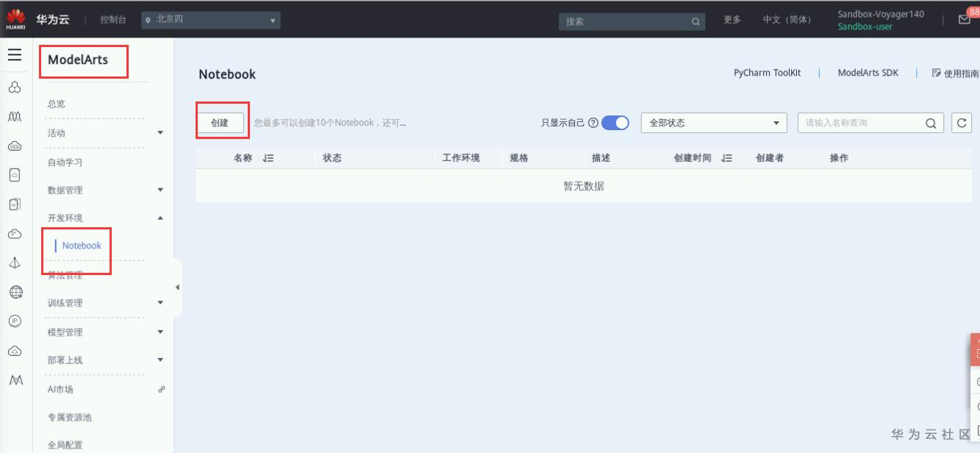Open the 算法管理 menu item
The height and width of the screenshot is (453, 980).
(65, 275)
